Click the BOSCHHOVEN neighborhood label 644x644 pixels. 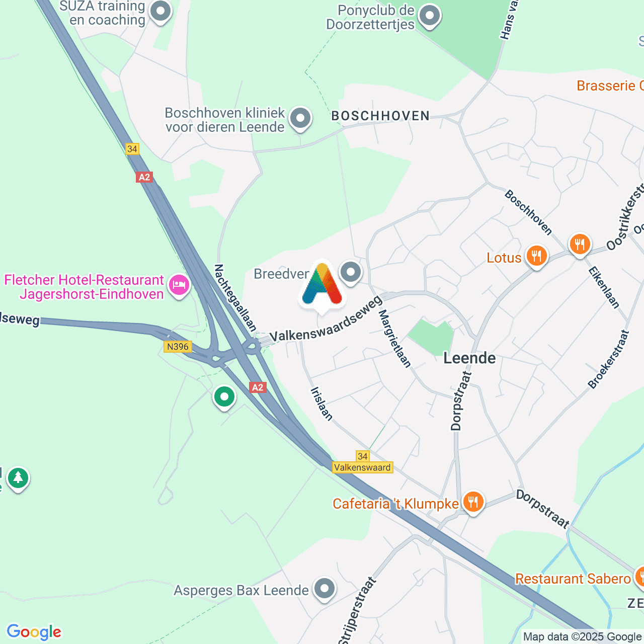click(380, 116)
